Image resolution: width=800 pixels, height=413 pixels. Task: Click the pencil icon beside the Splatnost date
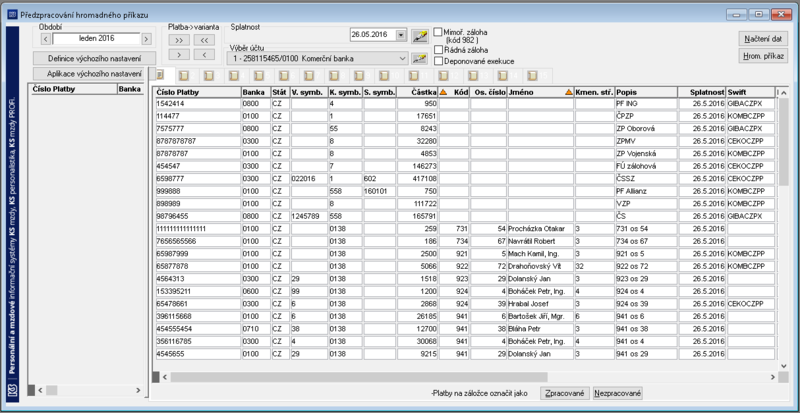420,36
